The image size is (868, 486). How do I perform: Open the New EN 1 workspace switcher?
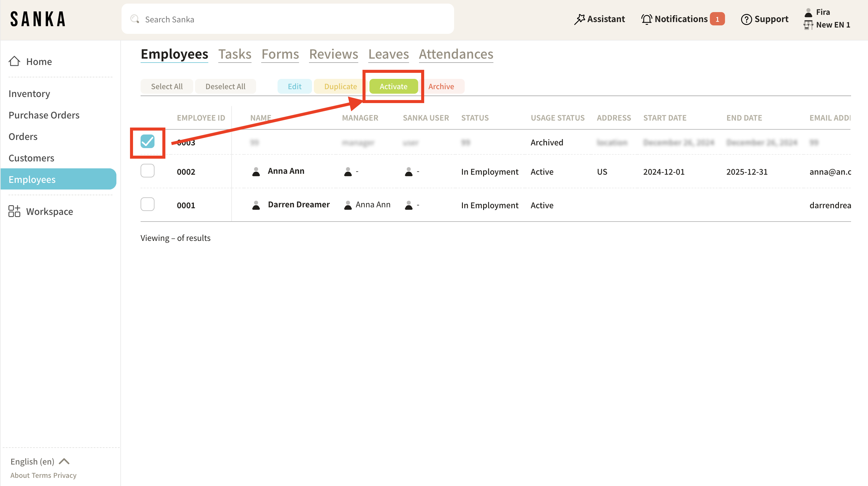(x=832, y=25)
